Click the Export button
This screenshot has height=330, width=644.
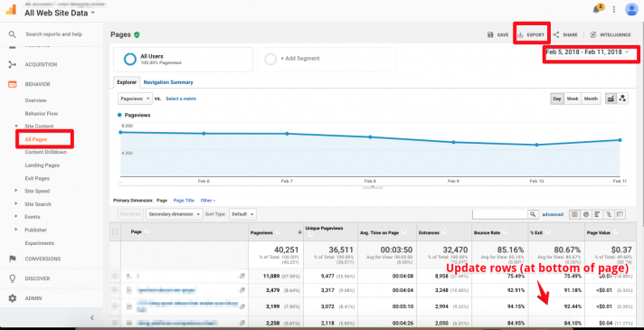point(531,35)
